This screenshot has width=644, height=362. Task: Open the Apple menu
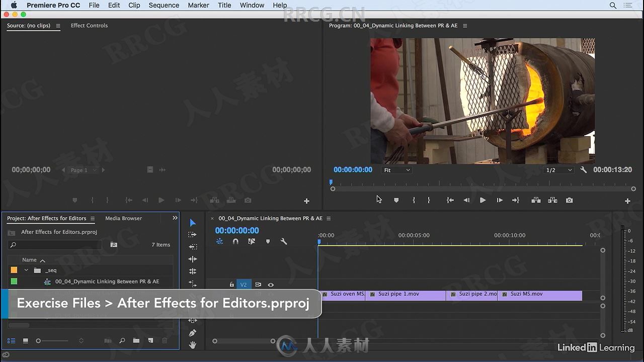pos(14,5)
